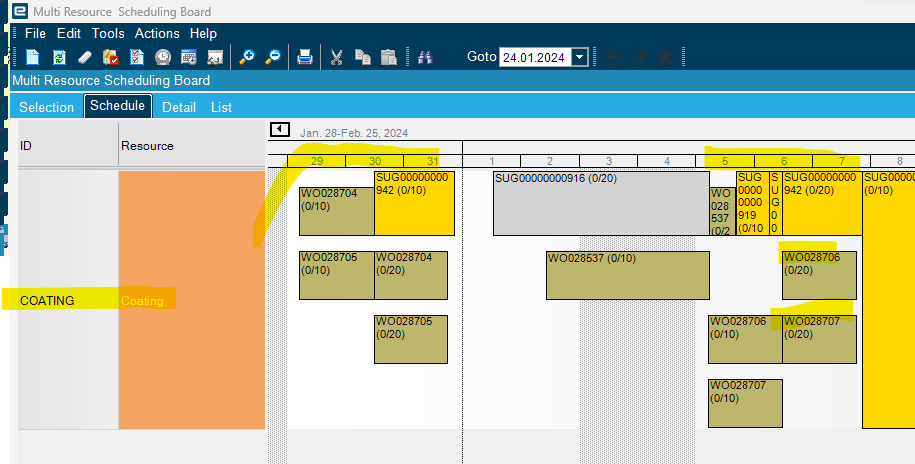
Task: Select the Eraser toolbar icon
Action: click(85, 57)
